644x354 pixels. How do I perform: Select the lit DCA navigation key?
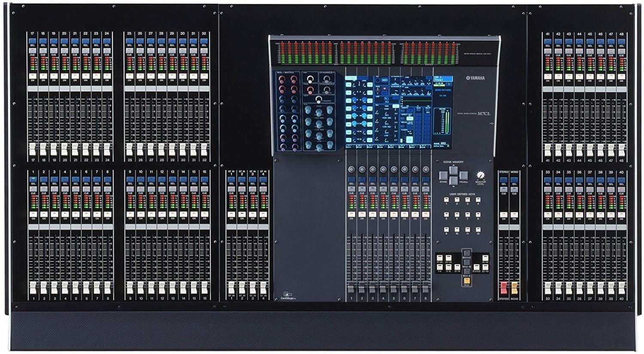467,281
